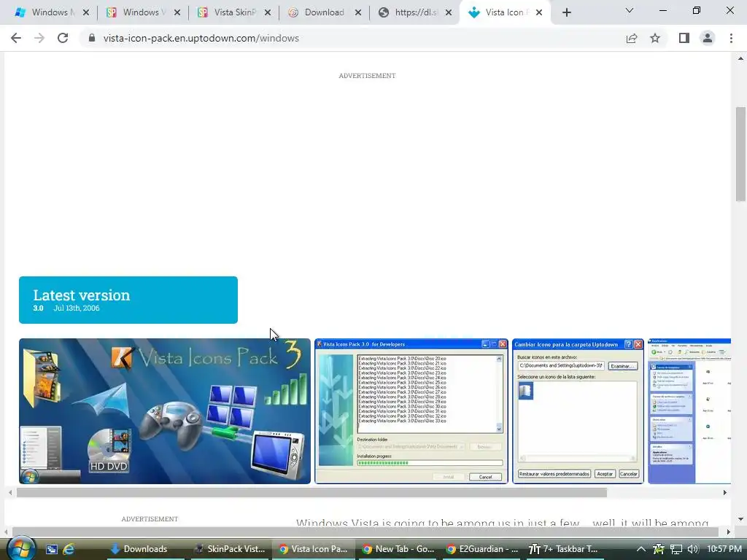
Task: Click the gallery scrollbar left arrow
Action: pos(10,493)
